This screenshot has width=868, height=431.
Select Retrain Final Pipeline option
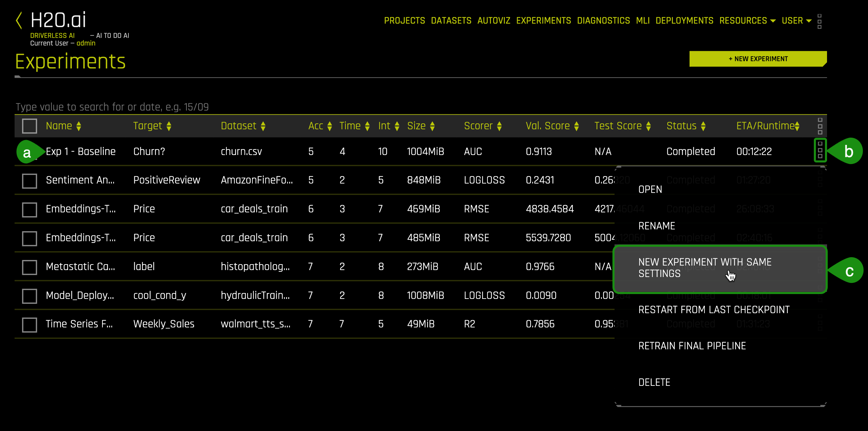pos(692,346)
